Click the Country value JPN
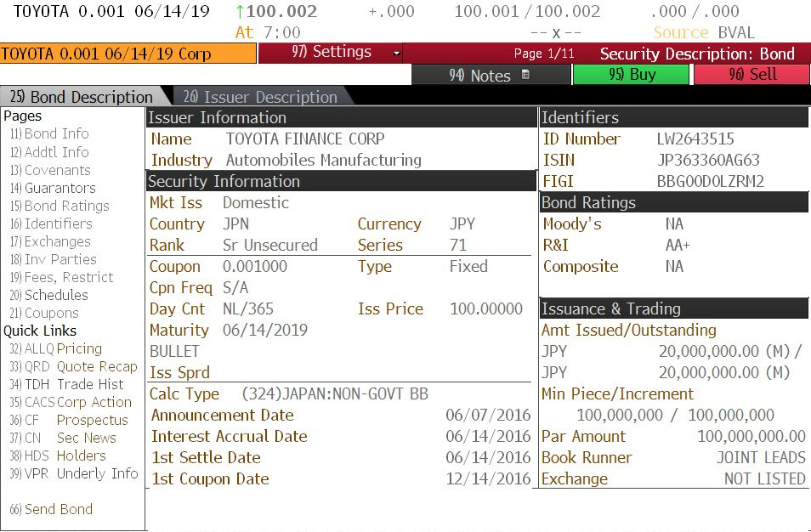Viewport: 811px width, 532px height. click(x=235, y=224)
